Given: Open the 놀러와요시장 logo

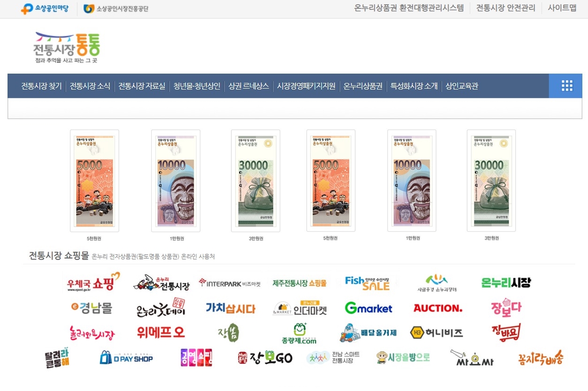Looking at the screenshot, I should click(92, 333).
